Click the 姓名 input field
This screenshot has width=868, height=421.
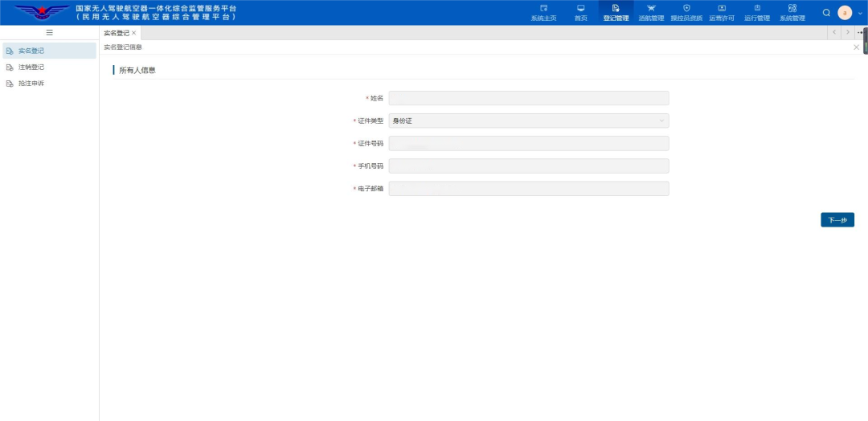tap(529, 98)
